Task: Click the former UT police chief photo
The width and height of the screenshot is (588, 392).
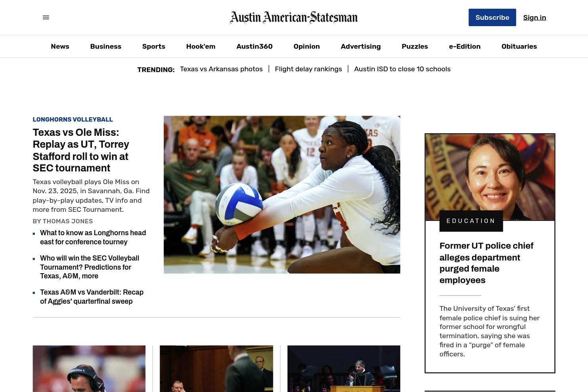Action: tap(490, 177)
